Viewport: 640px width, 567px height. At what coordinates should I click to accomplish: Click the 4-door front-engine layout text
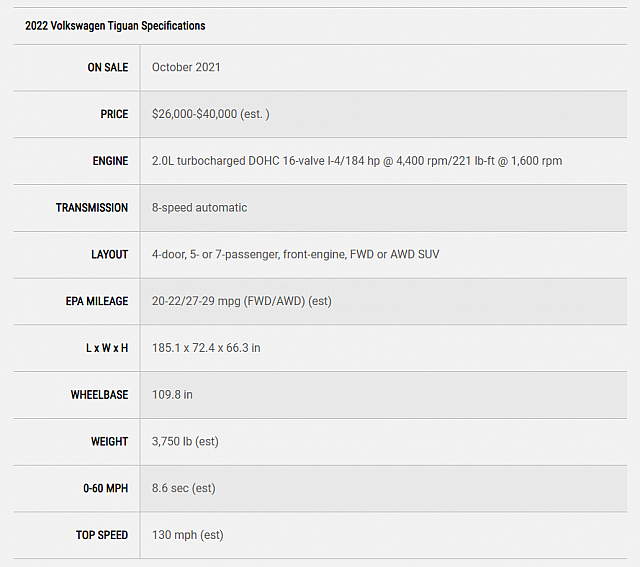point(296,255)
